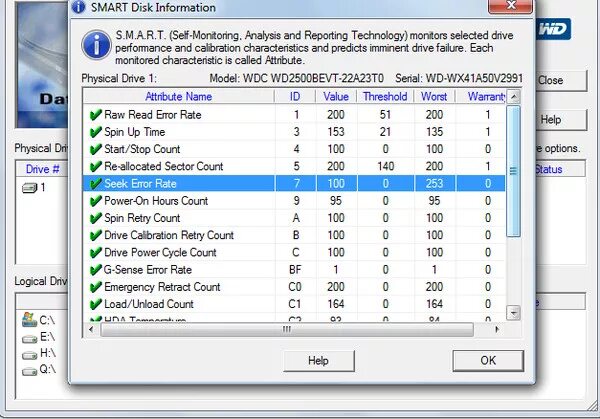Select the C:\ Windows drive icon
Screen dimensions: 600x419
[x=29, y=320]
